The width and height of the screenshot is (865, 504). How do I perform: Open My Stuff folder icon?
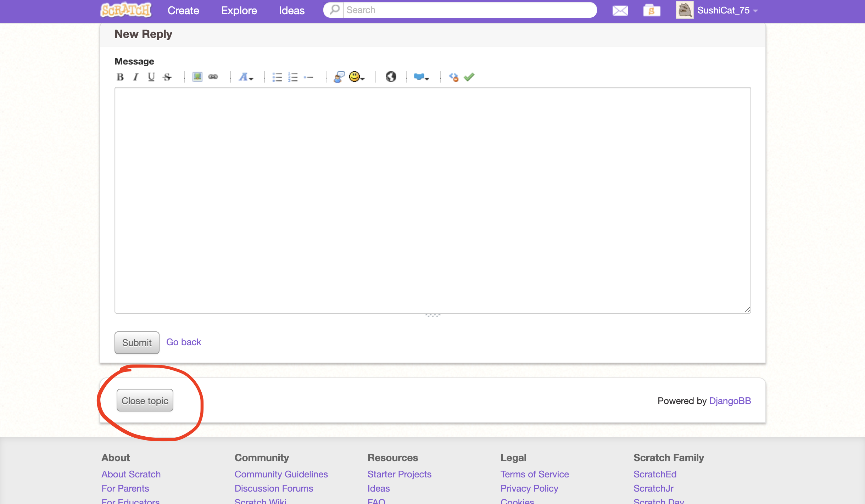(652, 11)
